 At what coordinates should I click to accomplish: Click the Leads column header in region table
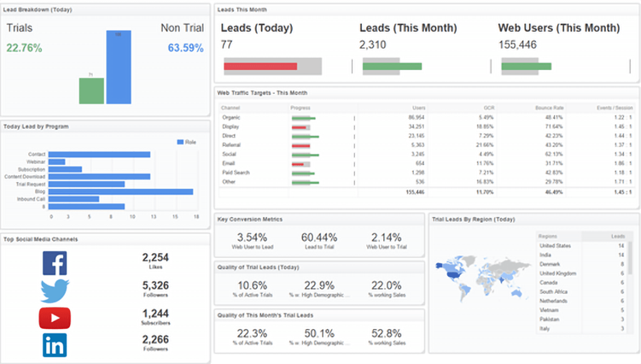(x=618, y=236)
